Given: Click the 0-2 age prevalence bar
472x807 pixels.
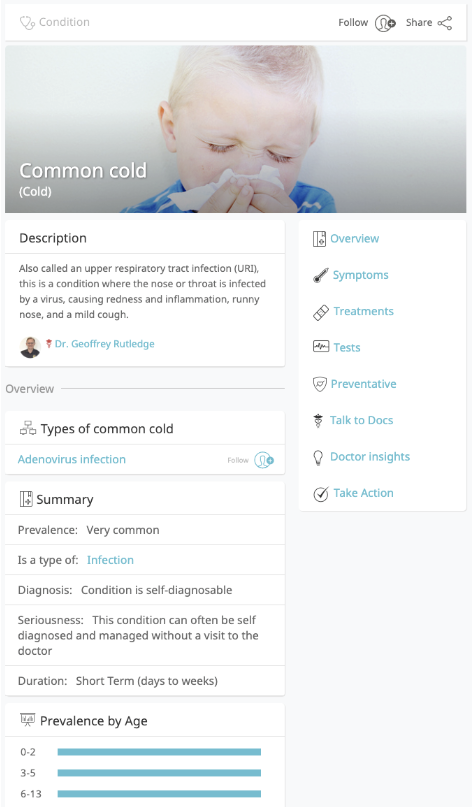Looking at the screenshot, I should tap(159, 752).
